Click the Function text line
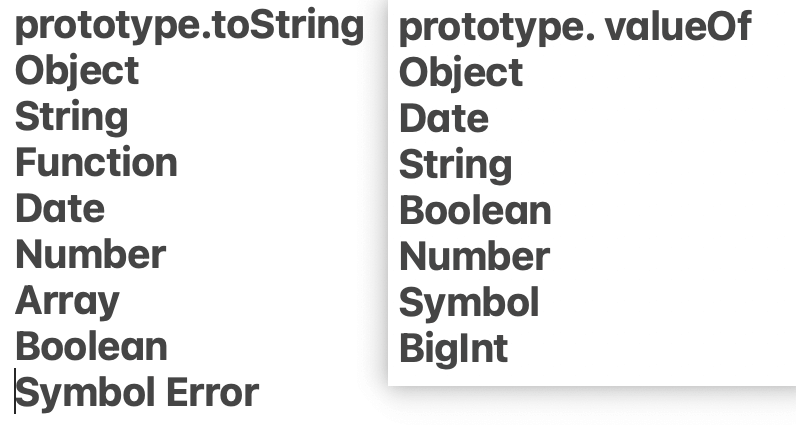Image resolution: width=796 pixels, height=428 pixels. click(x=96, y=162)
